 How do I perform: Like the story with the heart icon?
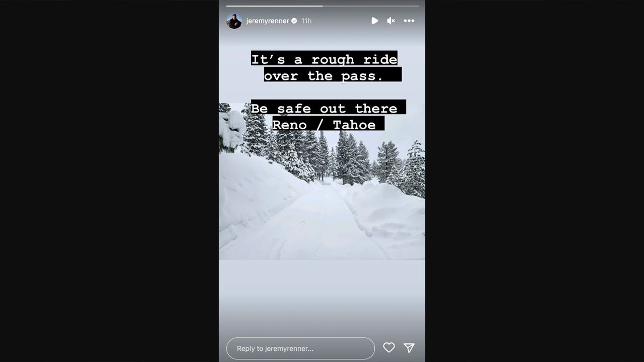pos(389,347)
